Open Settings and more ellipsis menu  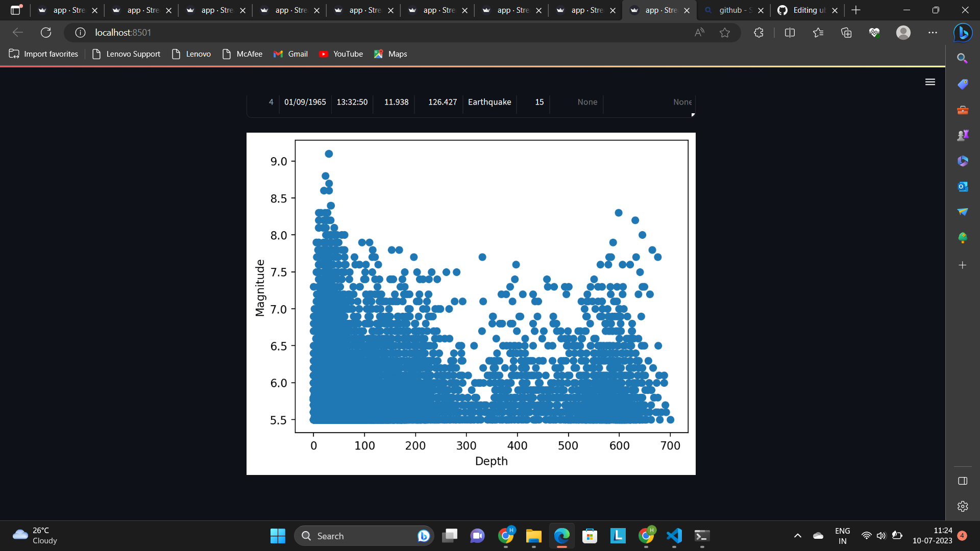(933, 33)
